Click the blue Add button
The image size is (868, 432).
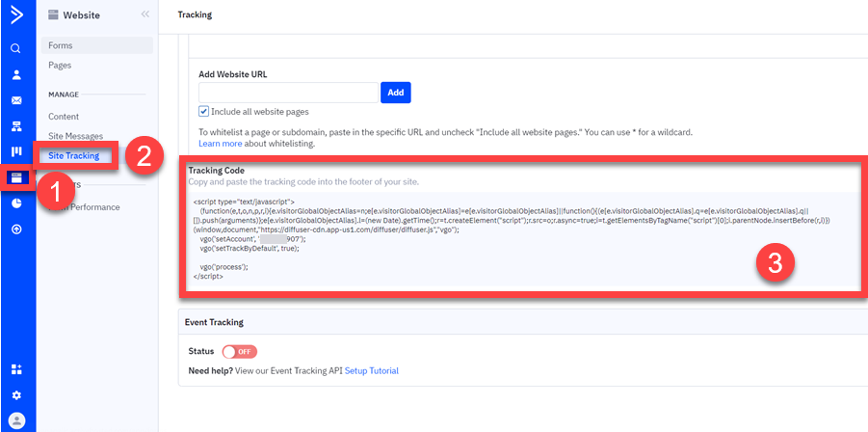[x=396, y=93]
